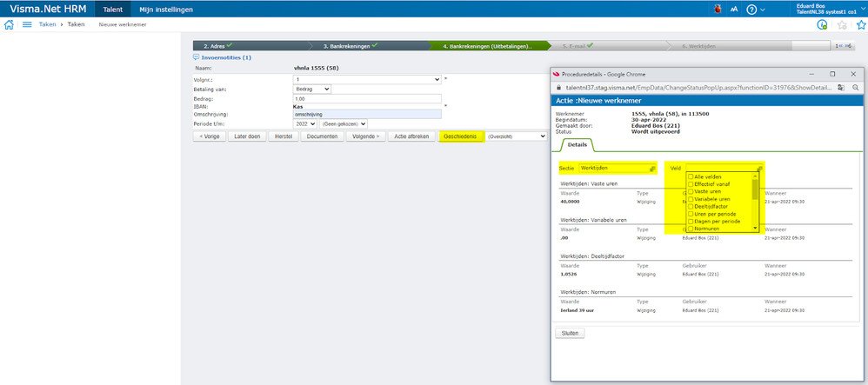Open the Betaling van Bedrag dropdown
Image resolution: width=868 pixels, height=385 pixels.
pos(311,89)
